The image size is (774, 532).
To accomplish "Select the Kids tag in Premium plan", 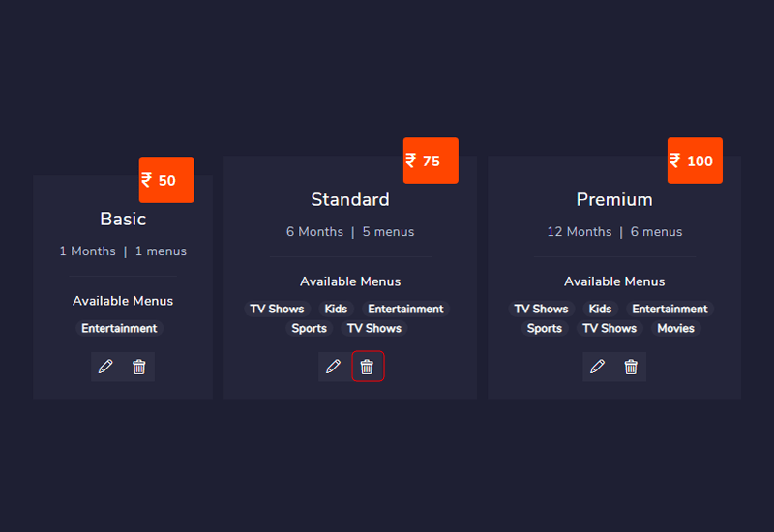I will coord(600,310).
